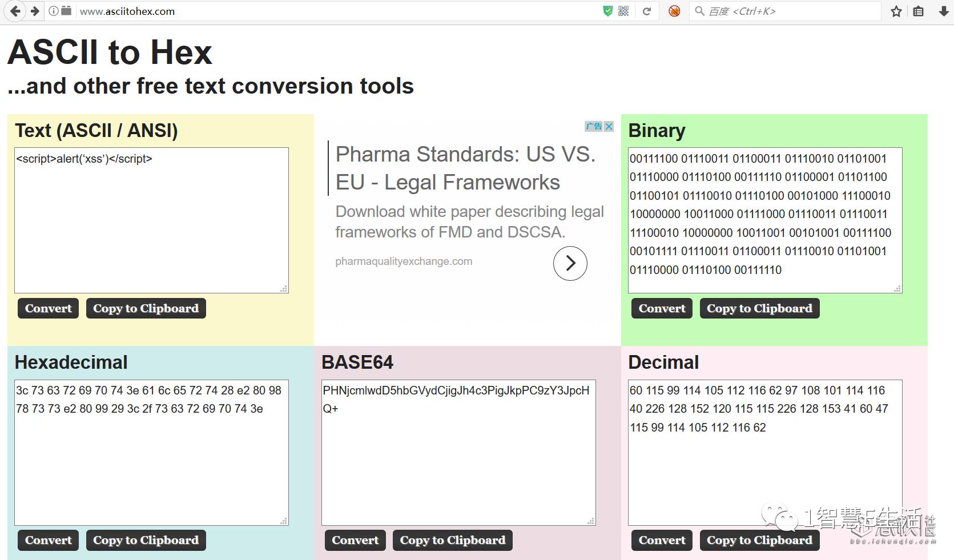Grab the Hexadecimal box resize handle
Viewport: 954px width, 560px height.
(284, 521)
